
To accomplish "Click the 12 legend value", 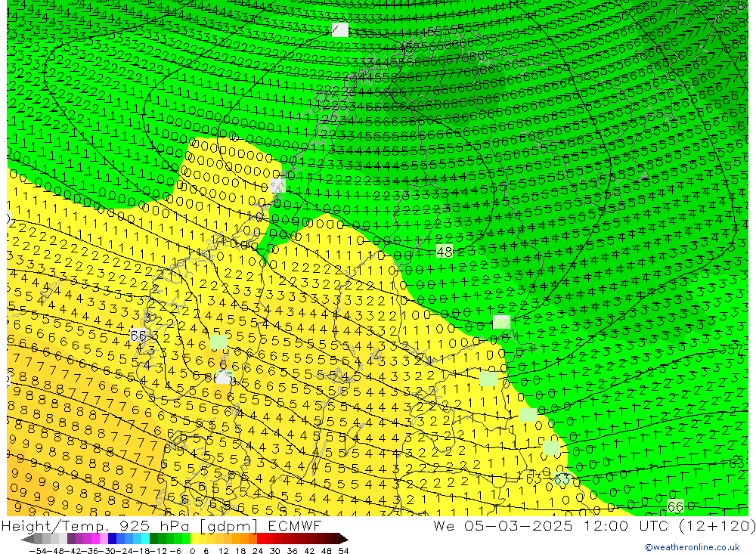I will point(223,551).
